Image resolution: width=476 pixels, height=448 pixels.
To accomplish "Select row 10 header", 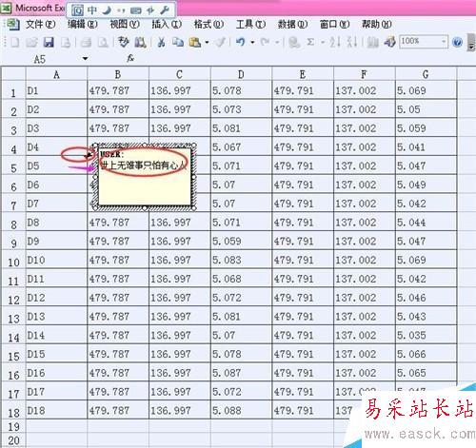I will (x=13, y=260).
